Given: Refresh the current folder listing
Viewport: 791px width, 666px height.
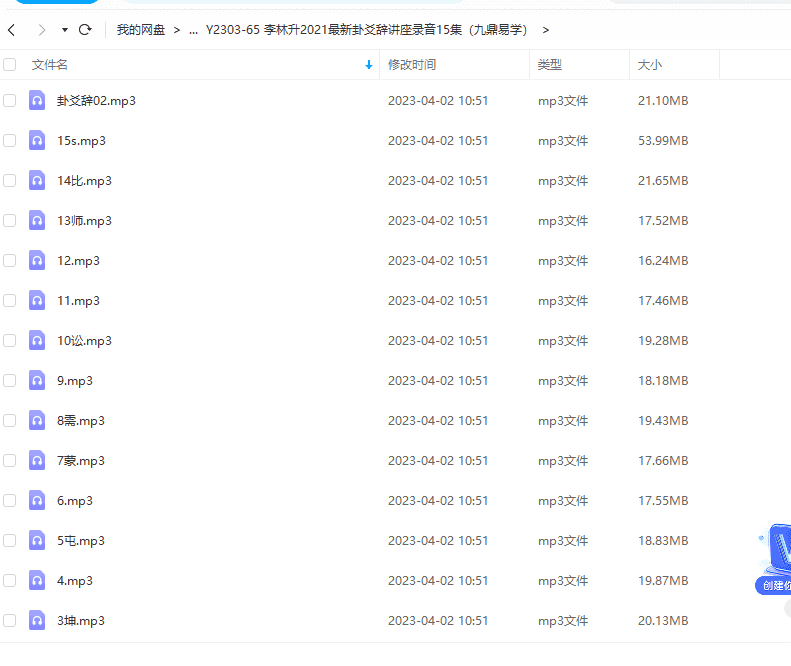Looking at the screenshot, I should pyautogui.click(x=85, y=30).
